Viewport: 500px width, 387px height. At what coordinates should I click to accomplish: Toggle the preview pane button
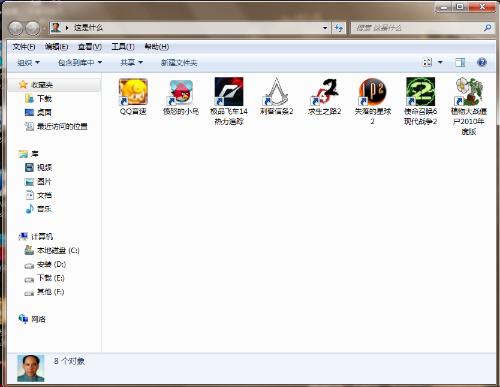tap(460, 62)
